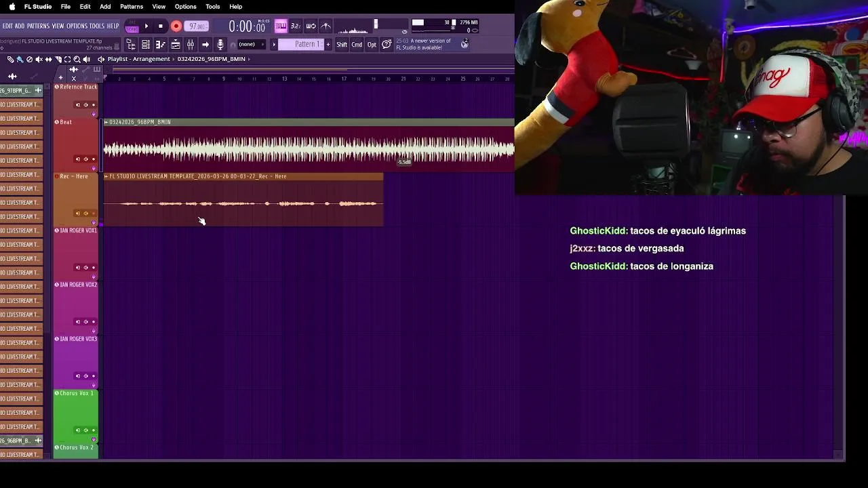Viewport: 868px width, 488px height.
Task: Click the Playlist - Arrangement breadcrumb
Action: 138,59
